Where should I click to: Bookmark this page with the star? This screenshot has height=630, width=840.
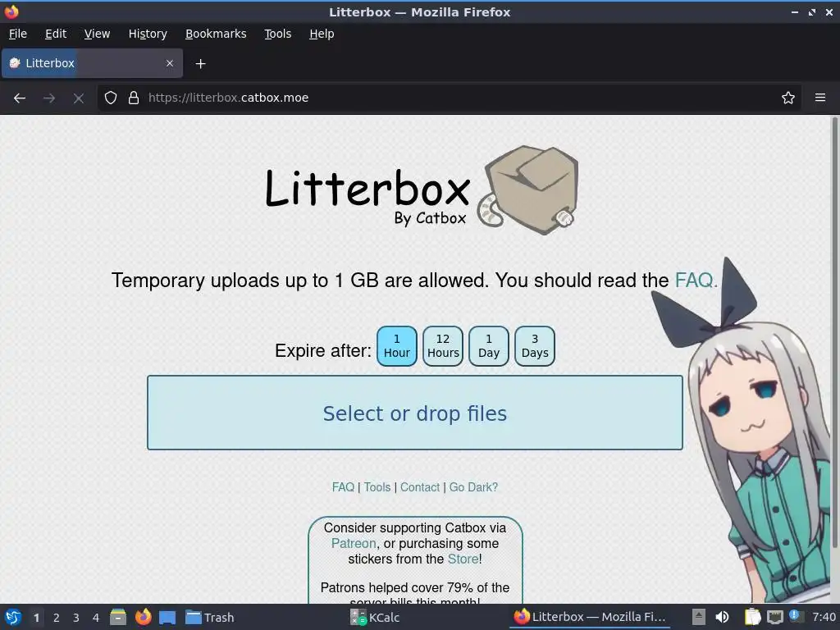[788, 98]
